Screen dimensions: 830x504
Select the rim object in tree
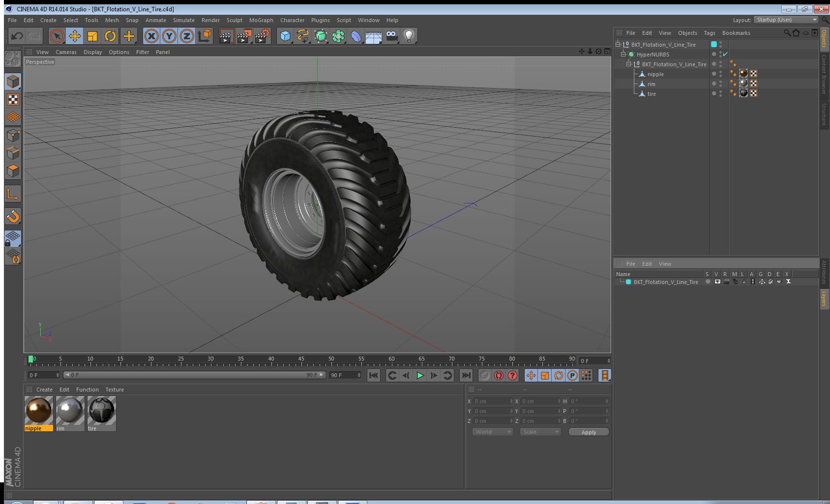coord(651,84)
